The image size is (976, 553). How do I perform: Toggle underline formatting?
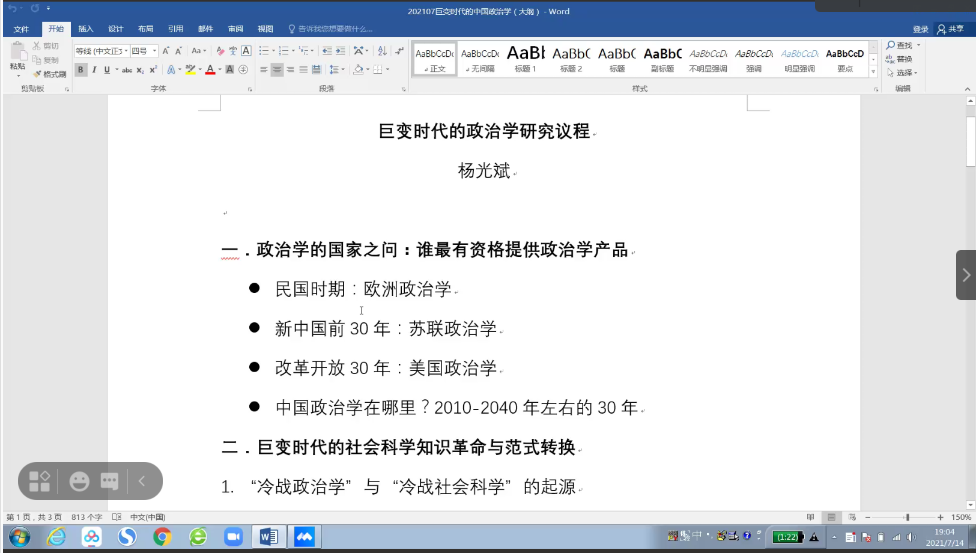pos(107,70)
